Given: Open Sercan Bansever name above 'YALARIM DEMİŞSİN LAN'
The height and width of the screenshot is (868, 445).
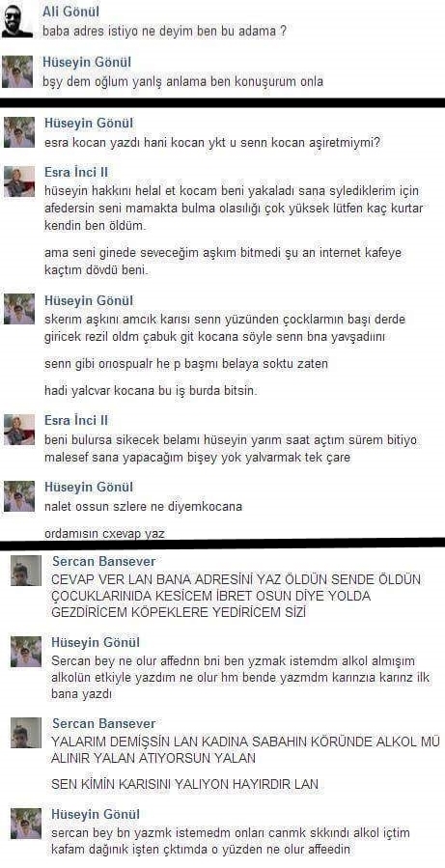Looking at the screenshot, I should (x=104, y=723).
